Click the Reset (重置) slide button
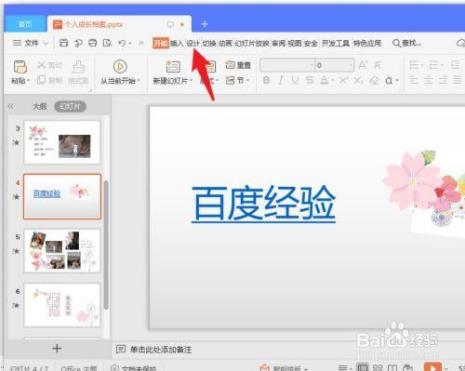Screen dimensions: 465x371 (238, 65)
